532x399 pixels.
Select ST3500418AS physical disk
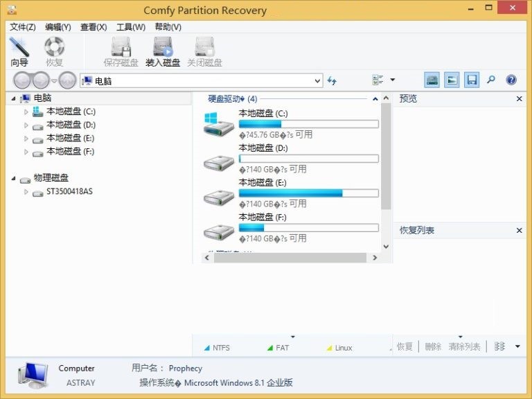pos(69,191)
